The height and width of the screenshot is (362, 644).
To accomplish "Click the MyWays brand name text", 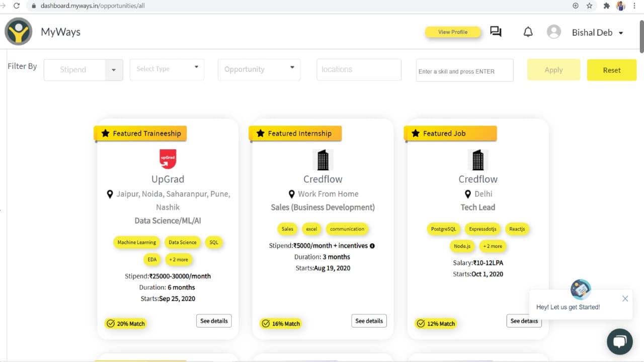I will click(x=60, y=32).
